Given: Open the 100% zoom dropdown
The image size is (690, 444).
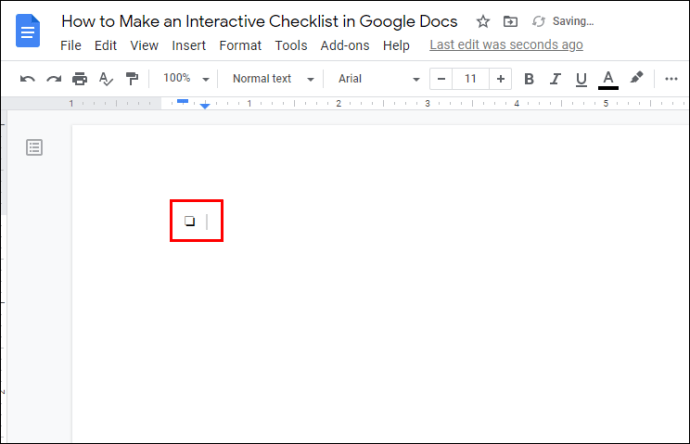Looking at the screenshot, I should (186, 79).
